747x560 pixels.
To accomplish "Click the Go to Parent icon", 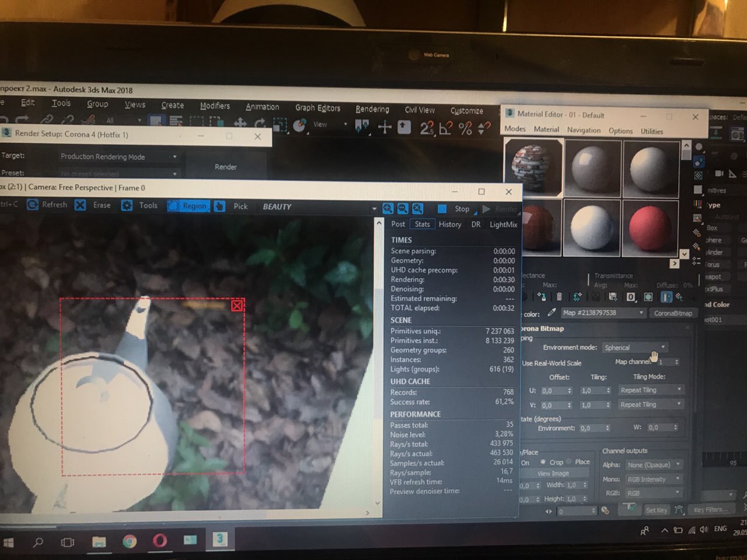I will [679, 297].
